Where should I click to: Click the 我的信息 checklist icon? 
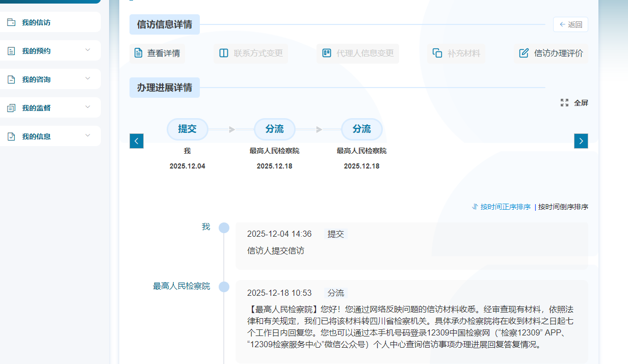pyautogui.click(x=11, y=136)
